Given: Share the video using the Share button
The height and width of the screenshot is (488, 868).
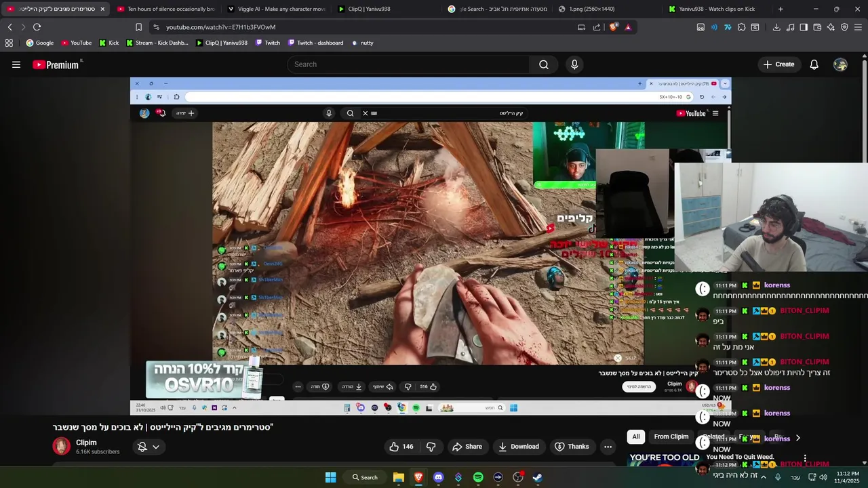Looking at the screenshot, I should [x=467, y=447].
